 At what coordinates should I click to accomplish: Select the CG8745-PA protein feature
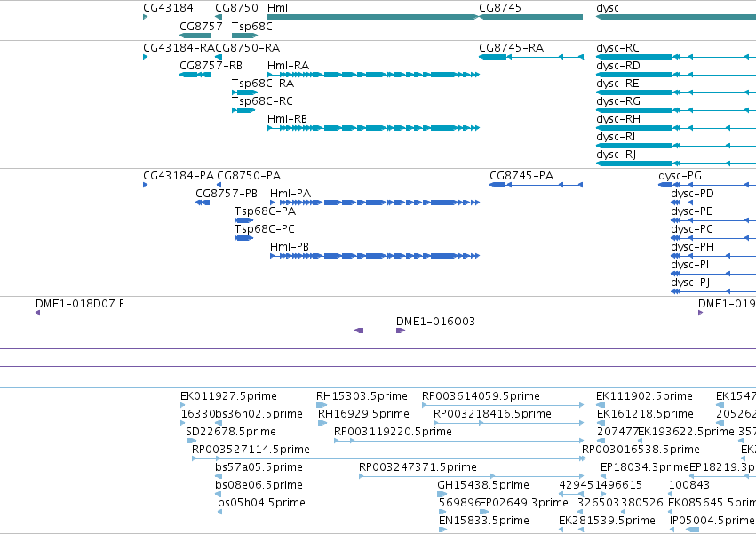point(537,185)
